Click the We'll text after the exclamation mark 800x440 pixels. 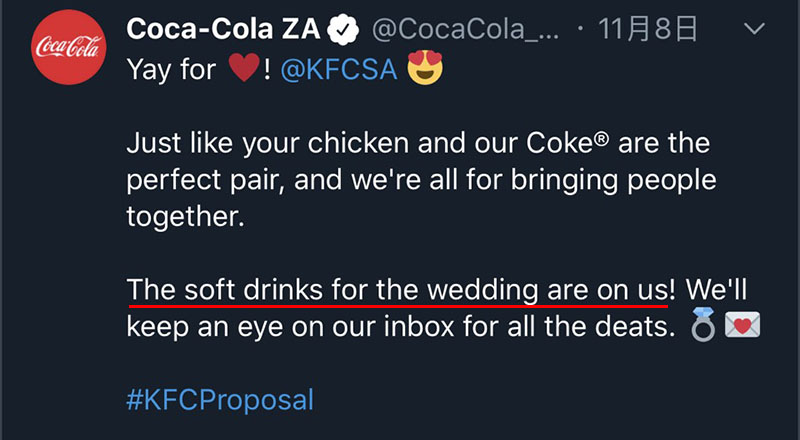coord(716,290)
